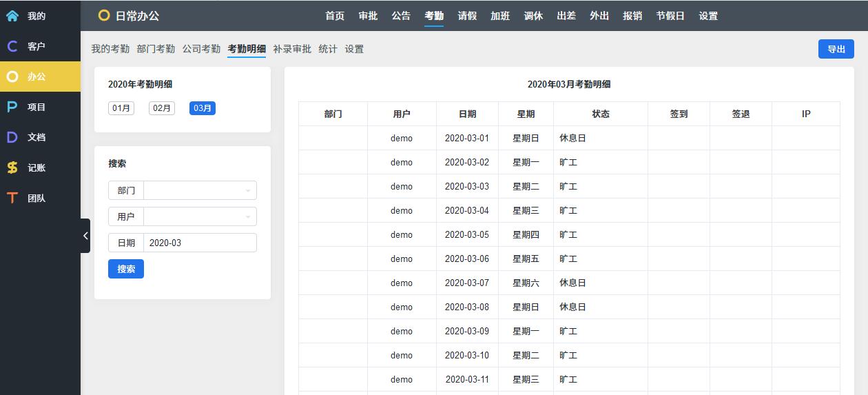Click the 签到 column header
This screenshot has width=868, height=395.
pyautogui.click(x=679, y=114)
